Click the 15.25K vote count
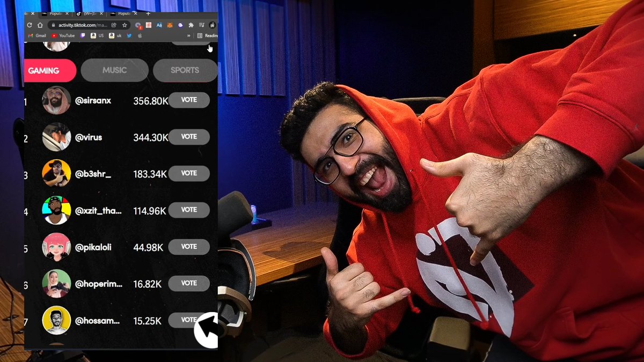This screenshot has height=362, width=644. pos(148,321)
